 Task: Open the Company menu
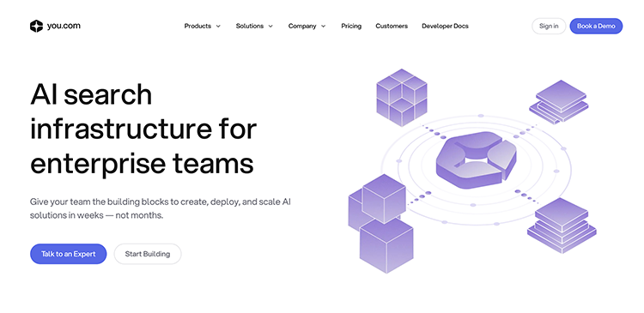(302, 26)
